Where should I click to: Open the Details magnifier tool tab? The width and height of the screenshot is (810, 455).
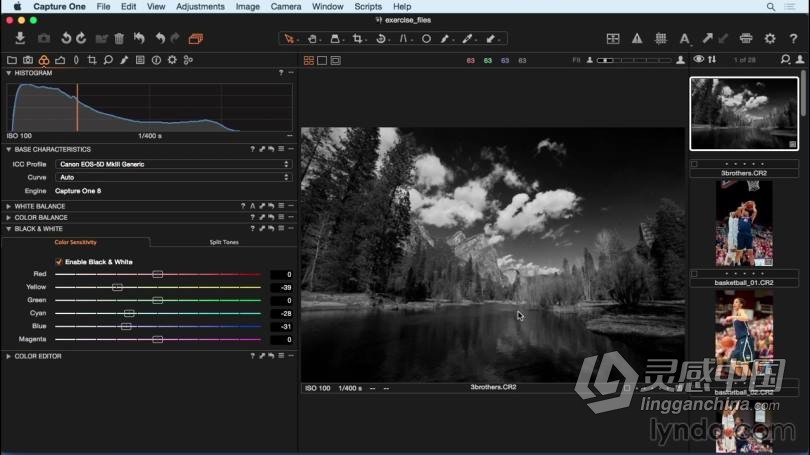[108, 60]
